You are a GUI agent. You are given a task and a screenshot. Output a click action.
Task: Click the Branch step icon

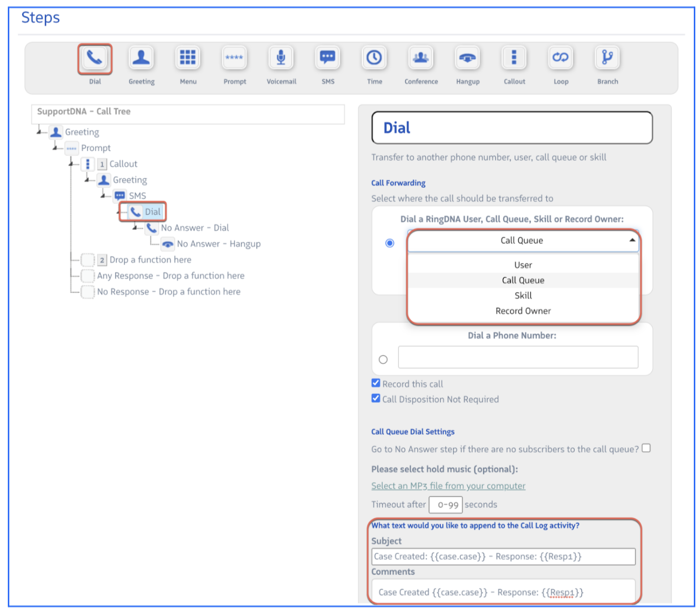pyautogui.click(x=607, y=58)
